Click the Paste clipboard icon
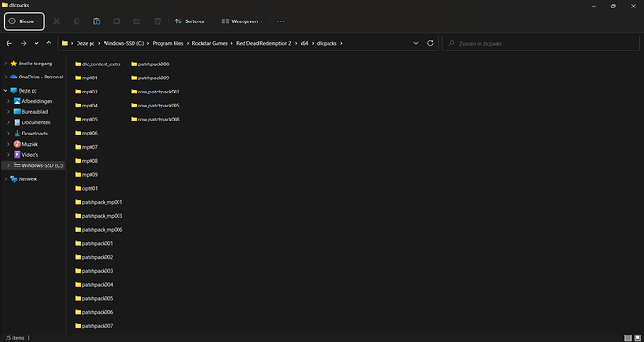 point(96,21)
